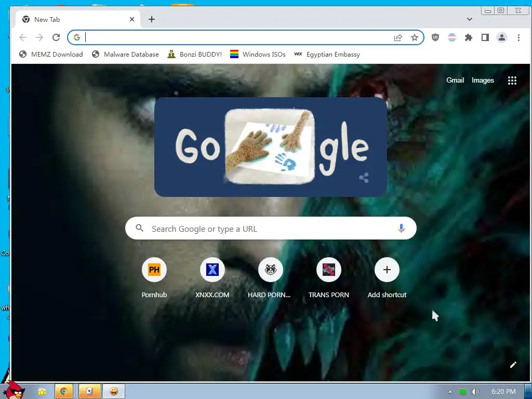Customize this page pencil icon

point(513,365)
